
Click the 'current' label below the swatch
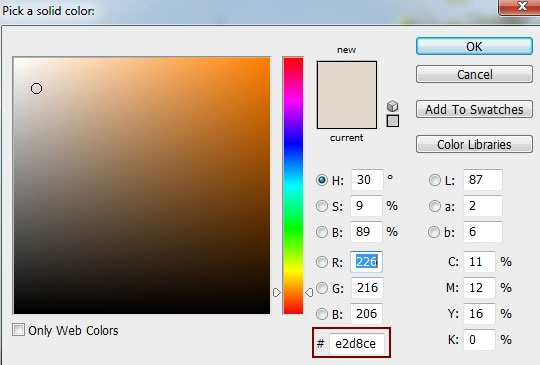tap(346, 138)
